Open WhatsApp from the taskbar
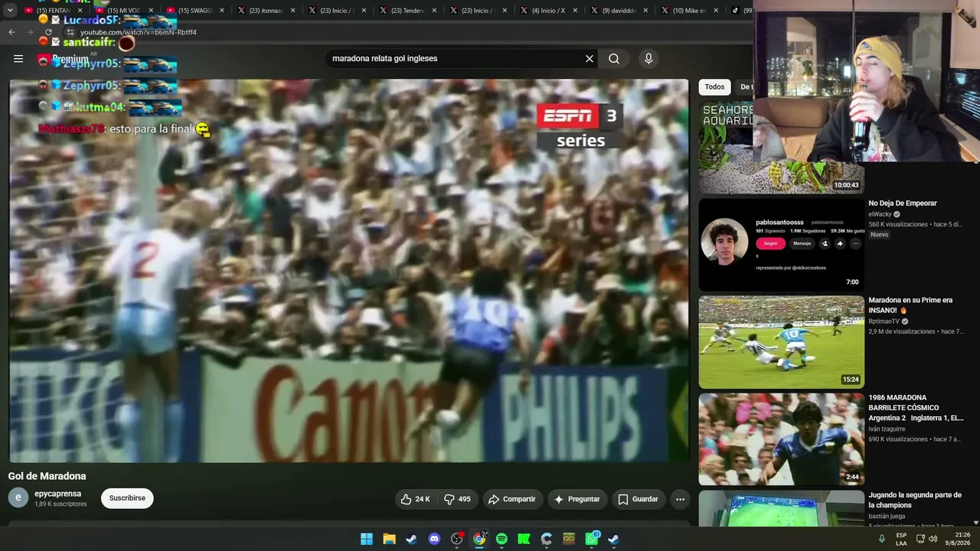 [592, 539]
